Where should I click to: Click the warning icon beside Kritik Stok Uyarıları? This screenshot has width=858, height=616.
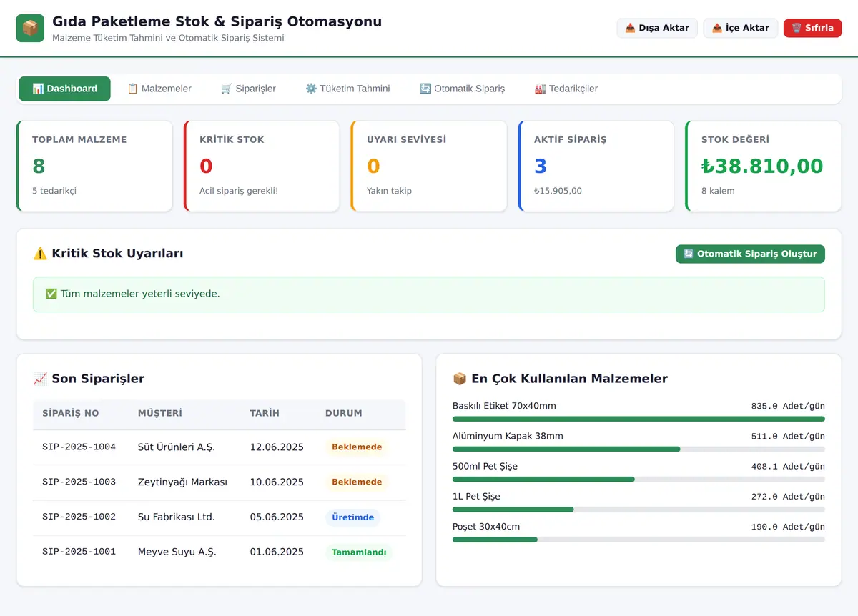[40, 254]
